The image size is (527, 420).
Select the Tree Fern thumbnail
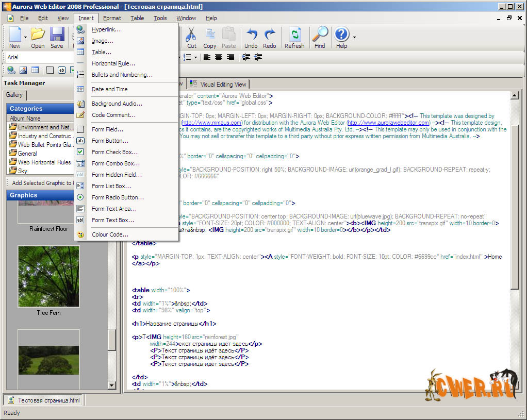48,276
